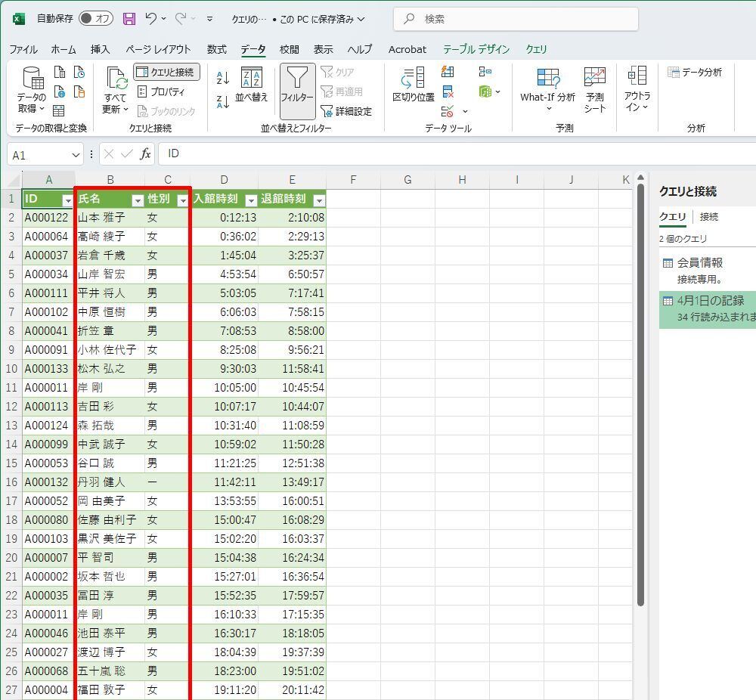Viewport: 756px width, 700px height.
Task: Click the Save icon in the title bar
Action: [129, 19]
